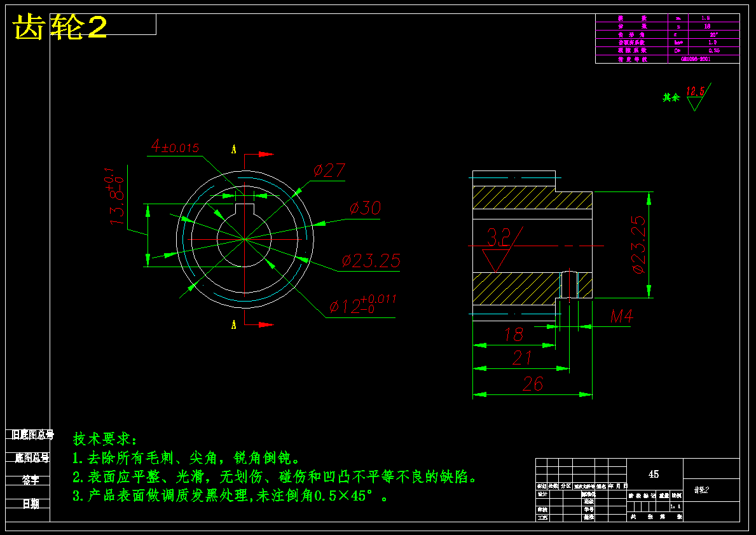Screen dimensions: 756x535
Task: Select the 分区 header cell
Action: (x=565, y=486)
